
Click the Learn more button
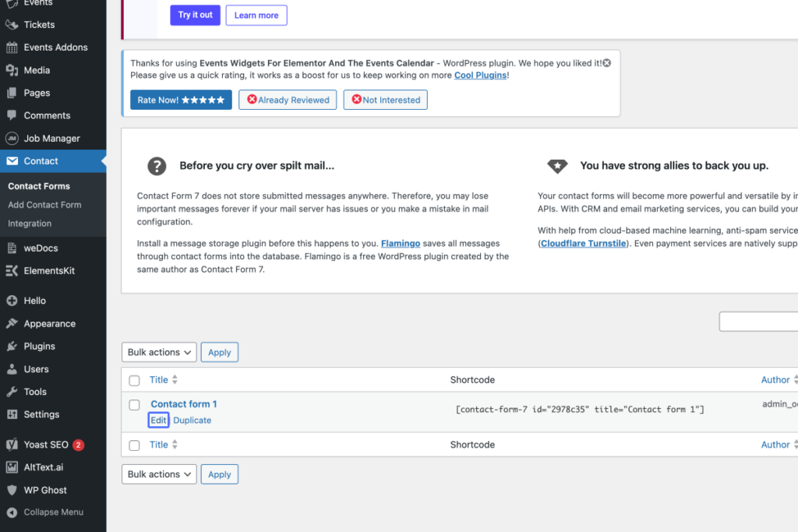[256, 16]
